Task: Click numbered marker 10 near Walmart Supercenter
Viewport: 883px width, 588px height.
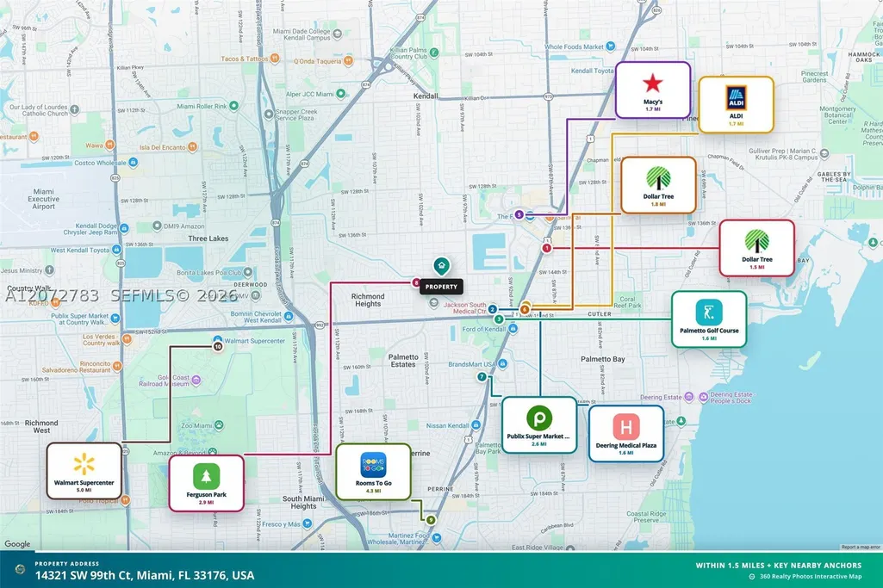Action: (218, 347)
